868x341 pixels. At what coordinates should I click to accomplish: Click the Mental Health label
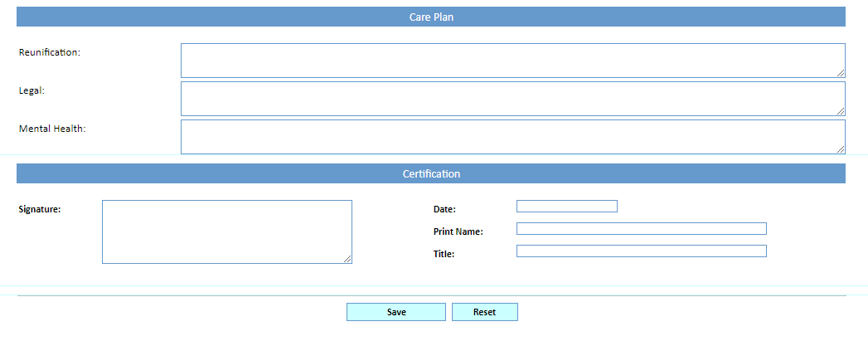pos(52,129)
